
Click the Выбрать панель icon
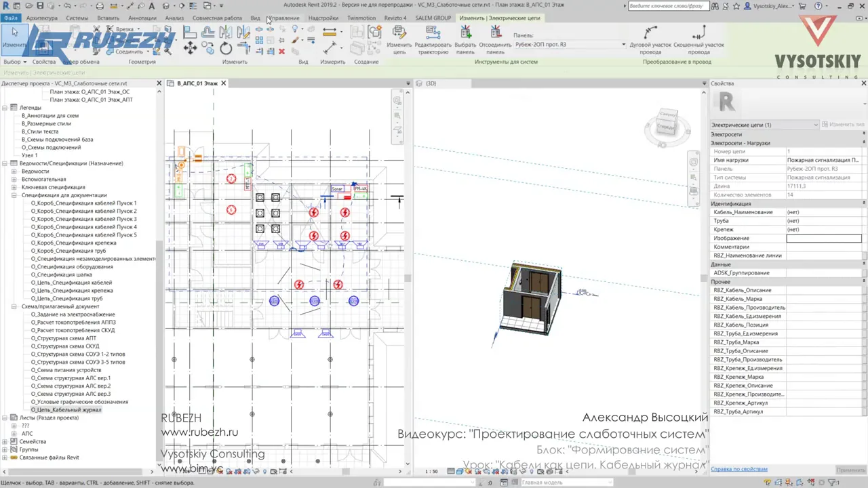(465, 41)
